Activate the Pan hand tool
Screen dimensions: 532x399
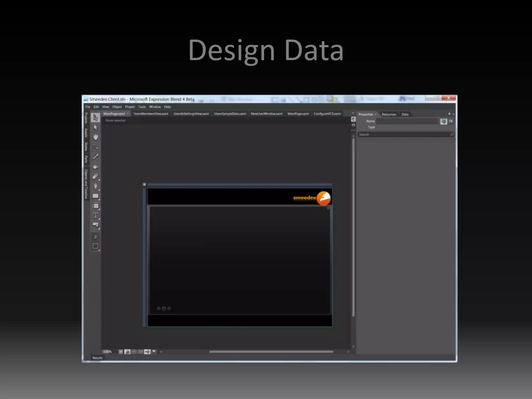(x=95, y=137)
